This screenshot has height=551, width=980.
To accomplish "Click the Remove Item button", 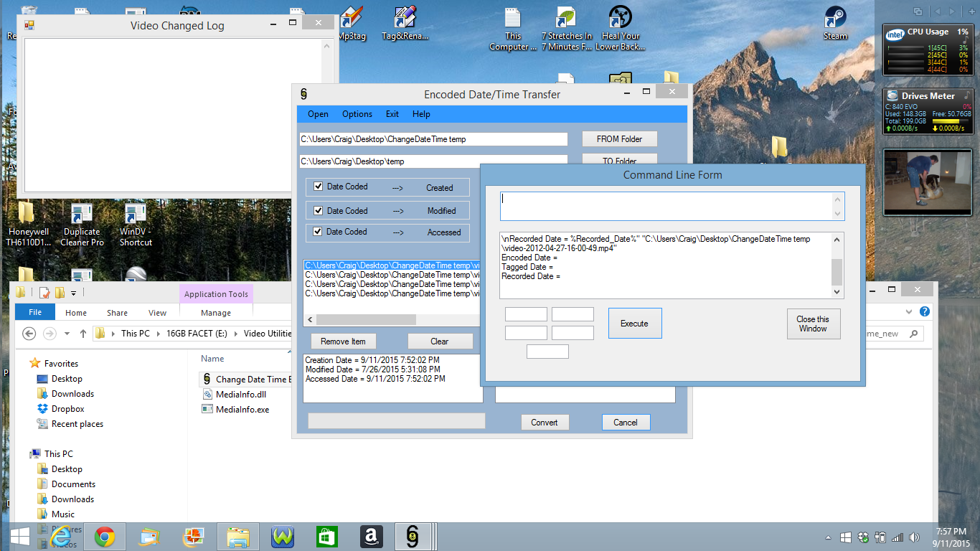I will pyautogui.click(x=343, y=342).
